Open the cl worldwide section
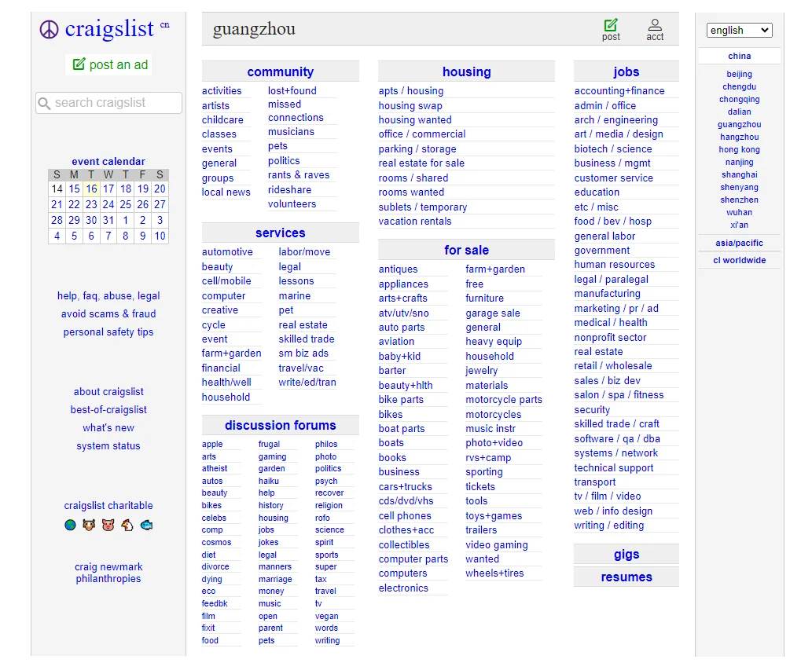This screenshot has width=812, height=663. [x=739, y=260]
